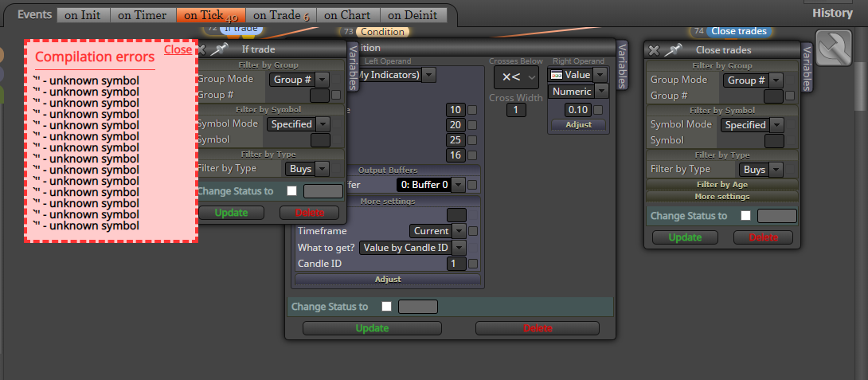Open Variables side tab of If trade panel
Viewport: 868px width, 380px height.
click(x=353, y=66)
